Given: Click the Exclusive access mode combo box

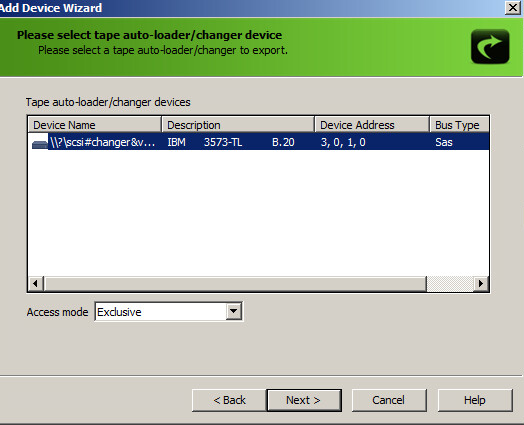Looking at the screenshot, I should coord(168,312).
